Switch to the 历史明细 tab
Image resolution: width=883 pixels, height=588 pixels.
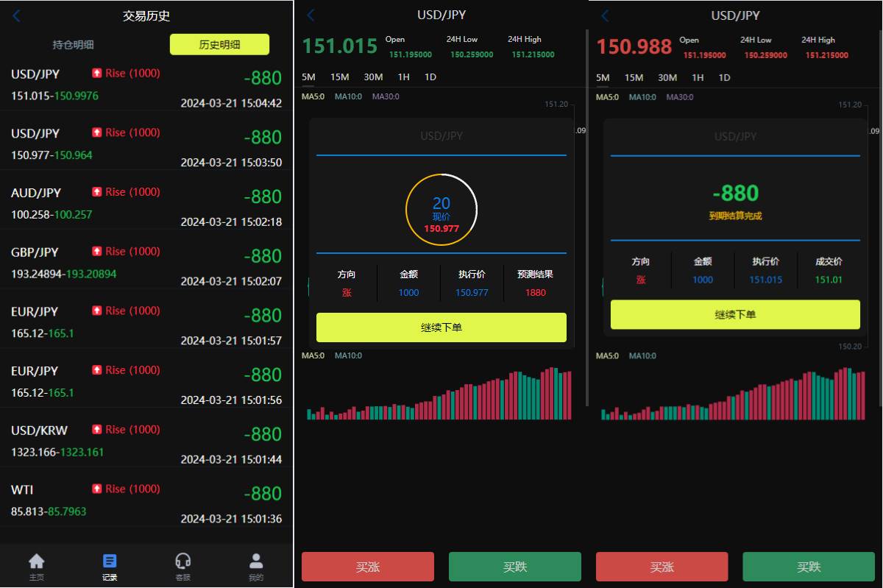coord(219,44)
